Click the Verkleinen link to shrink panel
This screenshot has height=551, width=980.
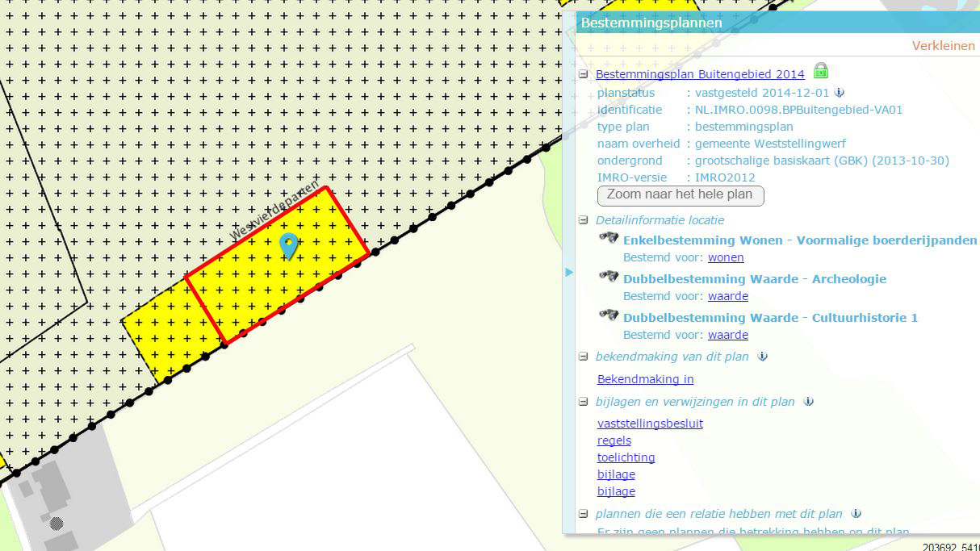[x=943, y=46]
